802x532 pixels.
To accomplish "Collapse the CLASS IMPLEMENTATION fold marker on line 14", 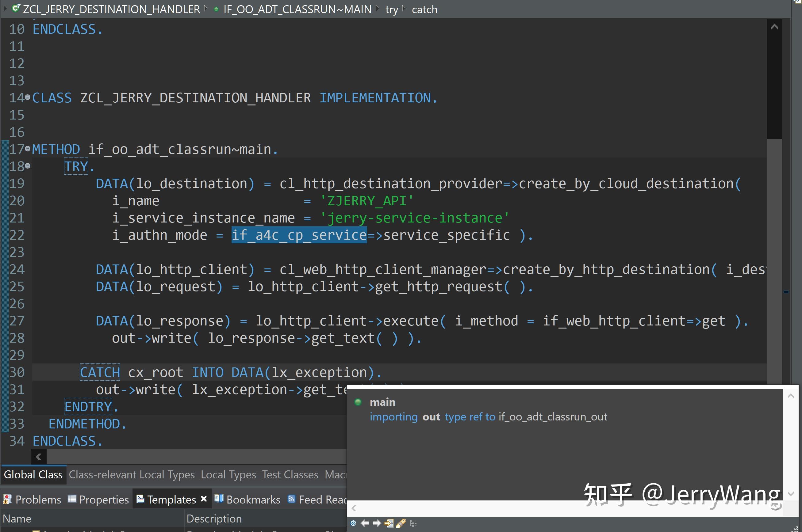I will click(x=28, y=97).
